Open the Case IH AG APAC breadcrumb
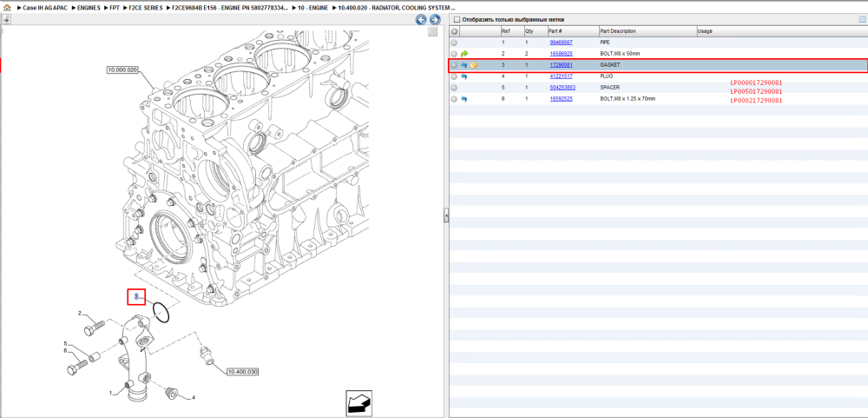868x418 pixels. pyautogui.click(x=45, y=9)
